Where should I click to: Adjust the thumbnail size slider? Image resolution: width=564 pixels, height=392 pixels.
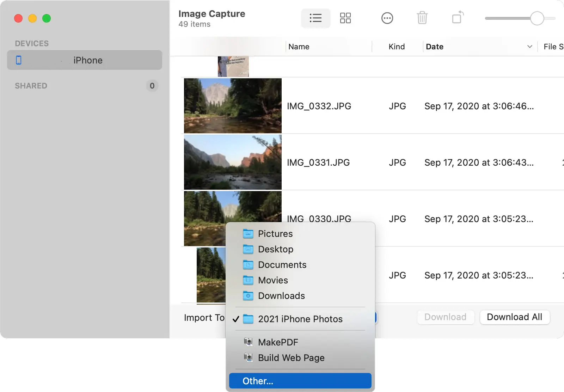(x=537, y=18)
